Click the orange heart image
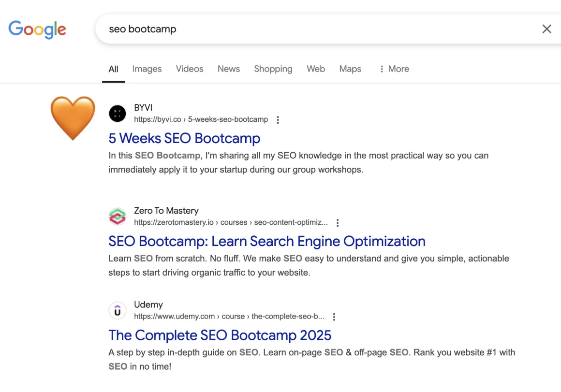The height and width of the screenshot is (392, 561). click(x=73, y=117)
